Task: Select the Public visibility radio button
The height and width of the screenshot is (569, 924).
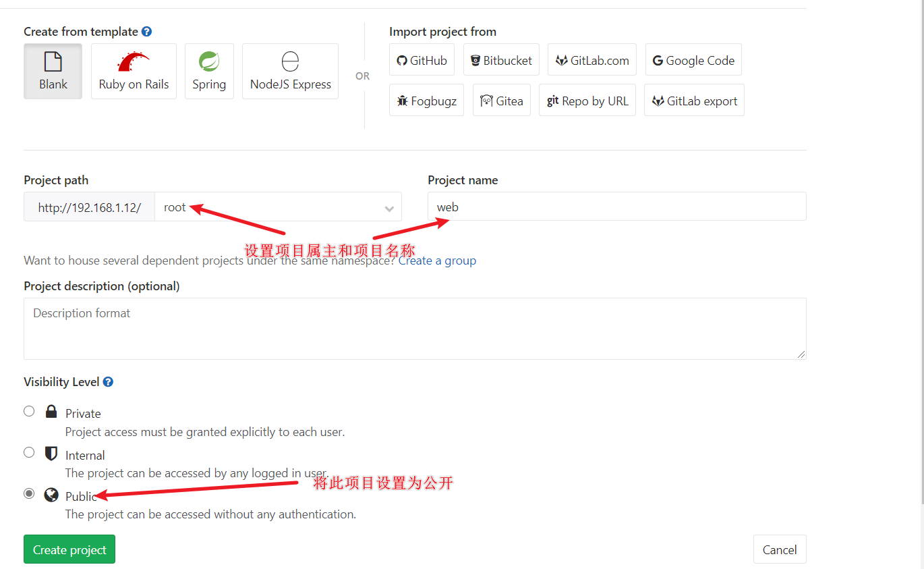Action: (29, 493)
